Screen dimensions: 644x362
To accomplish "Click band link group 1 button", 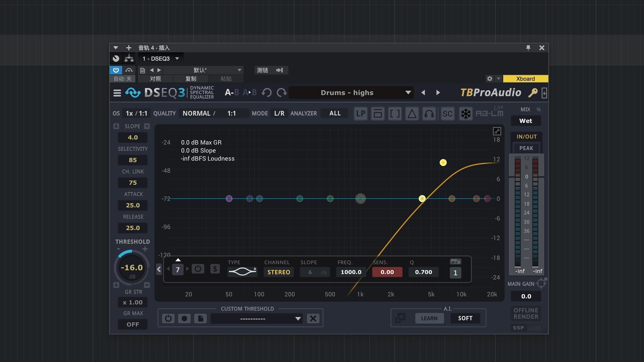I will click(455, 273).
